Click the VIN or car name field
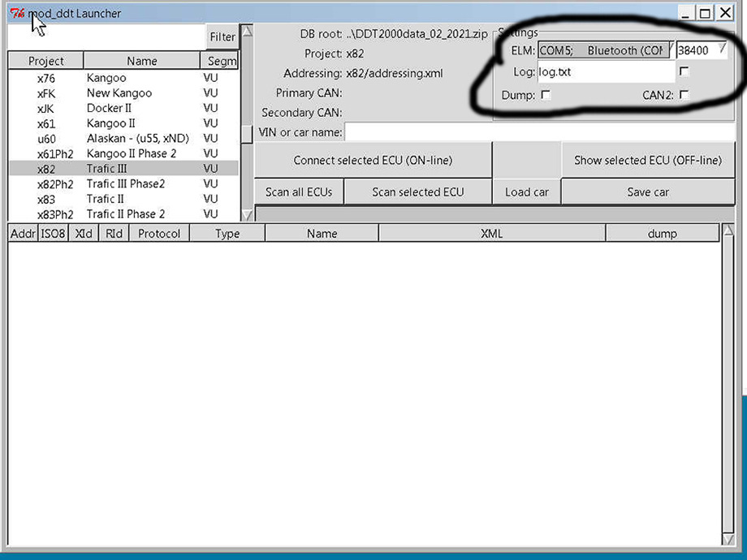Viewport: 747px width, 560px height. (539, 131)
